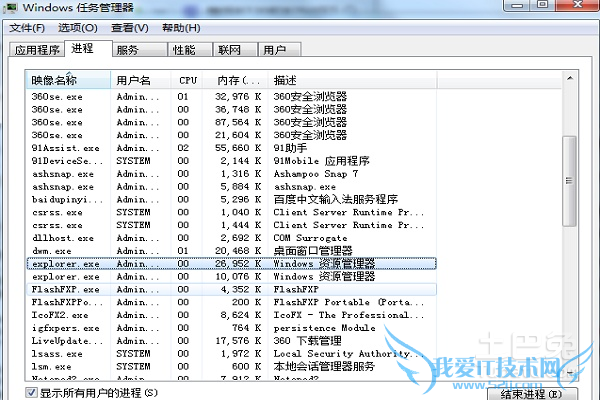Select the 360se.exe row with 38,748 K
The width and height of the screenshot is (600, 400).
click(232, 109)
